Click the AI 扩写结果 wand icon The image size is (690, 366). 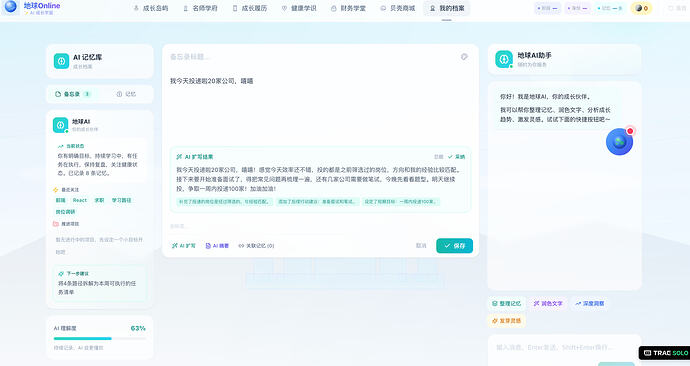(x=179, y=157)
